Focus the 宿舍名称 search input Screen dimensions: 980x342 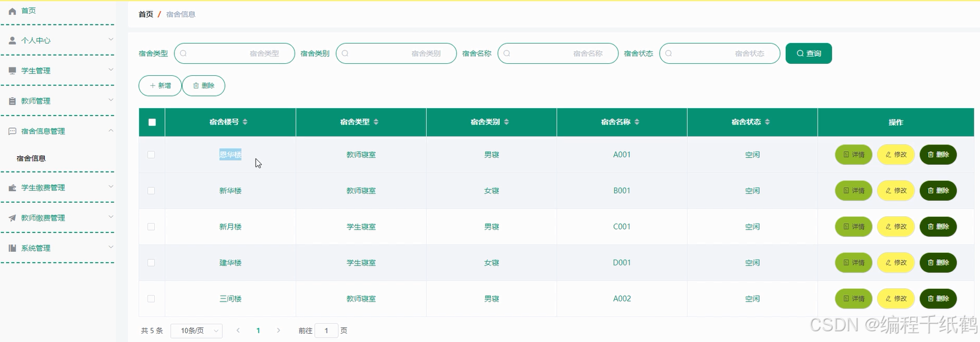click(558, 54)
